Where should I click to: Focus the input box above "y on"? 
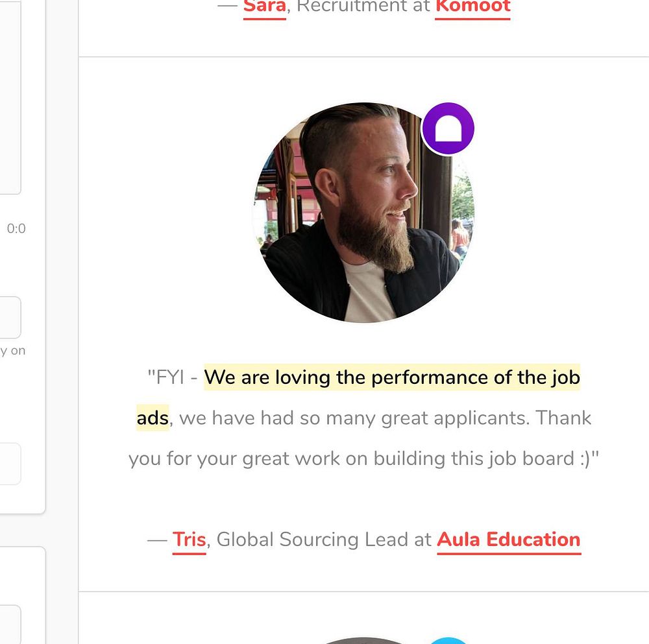pyautogui.click(x=10, y=317)
